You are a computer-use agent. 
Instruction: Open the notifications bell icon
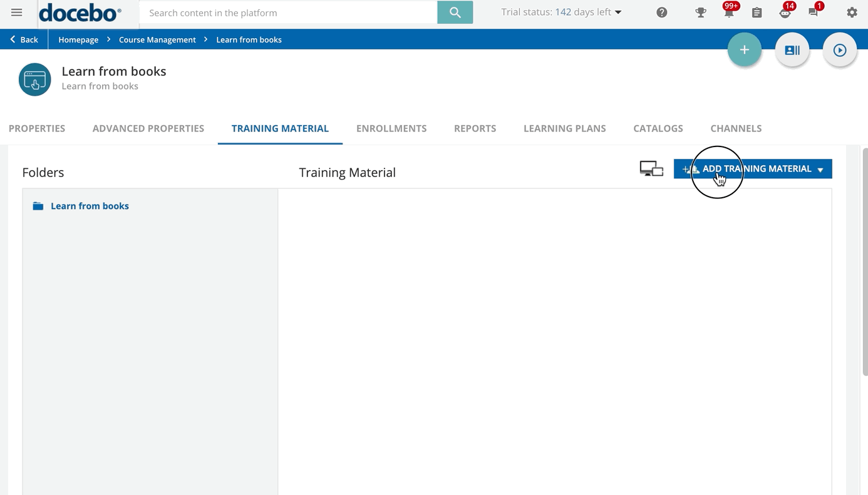pos(728,13)
